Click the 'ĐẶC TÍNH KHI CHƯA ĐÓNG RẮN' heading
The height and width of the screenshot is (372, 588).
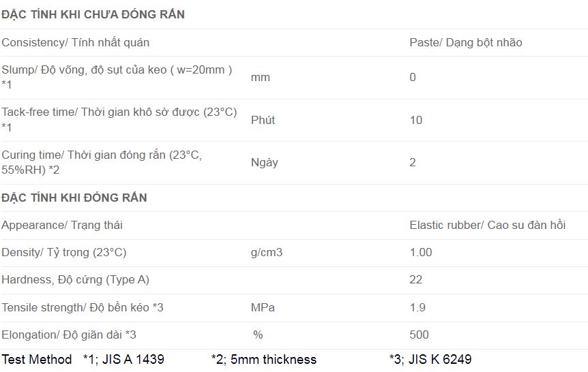coord(93,14)
